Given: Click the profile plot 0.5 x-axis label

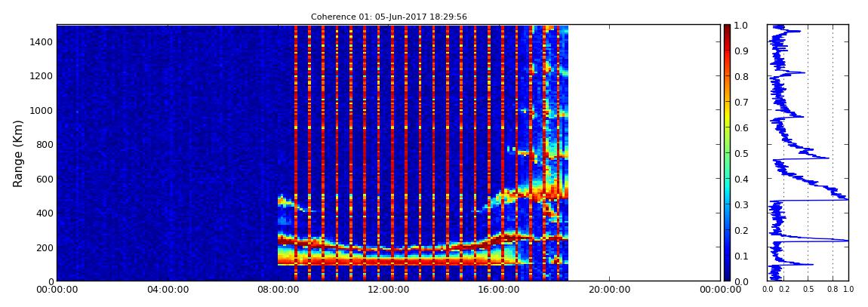Looking at the screenshot, I should coord(808,289).
